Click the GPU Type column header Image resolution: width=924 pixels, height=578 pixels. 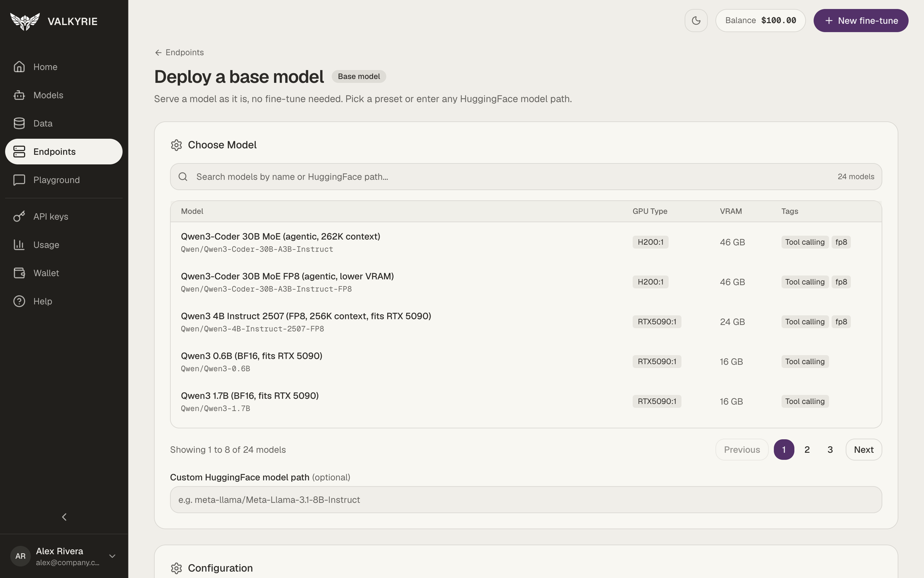point(650,211)
